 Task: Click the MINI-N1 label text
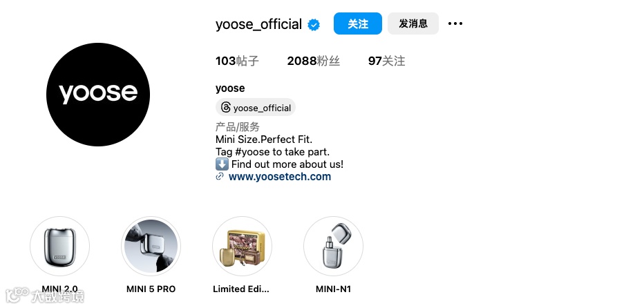[x=333, y=289]
